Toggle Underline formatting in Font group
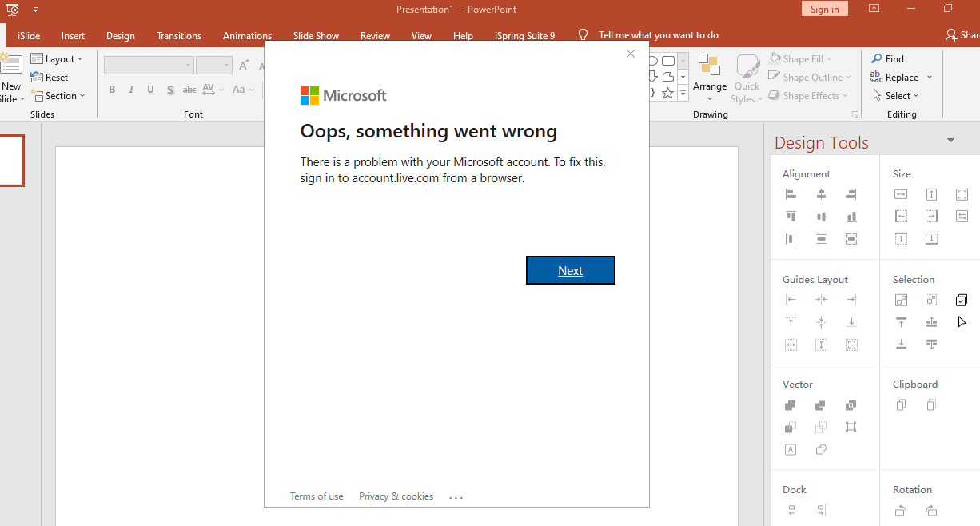Image resolution: width=980 pixels, height=526 pixels. coord(150,90)
